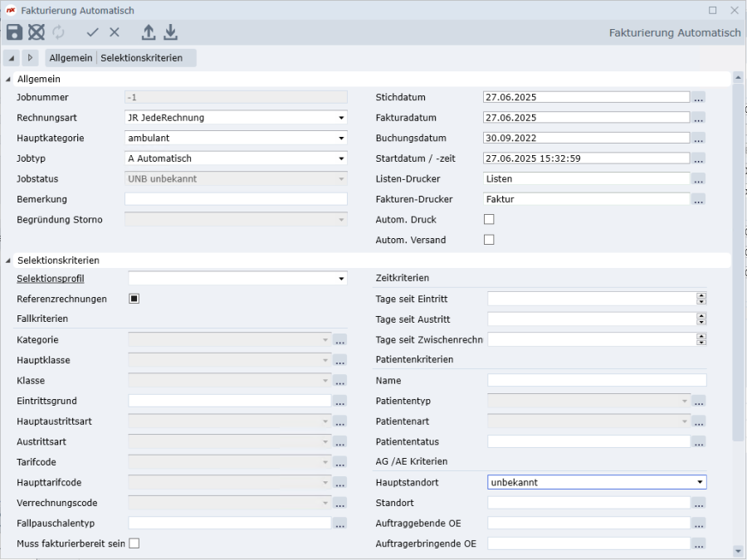Click the Selektionsprofil link label
This screenshot has height=560, width=747.
pos(51,279)
